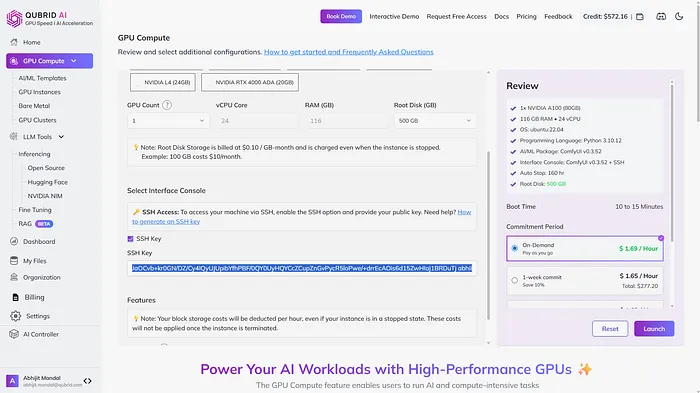
Task: Go to GPU Instances
Action: 39,92
